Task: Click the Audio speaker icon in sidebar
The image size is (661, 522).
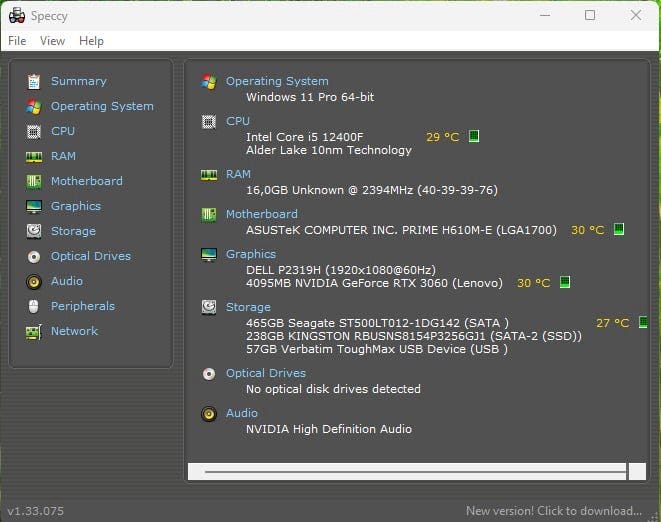Action: [x=34, y=282]
